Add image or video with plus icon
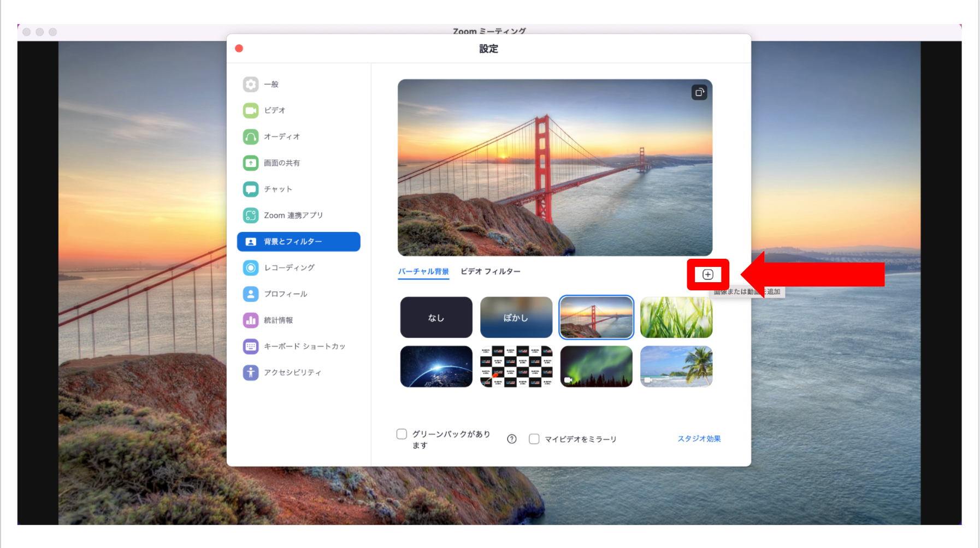This screenshot has height=548, width=980. pos(708,275)
